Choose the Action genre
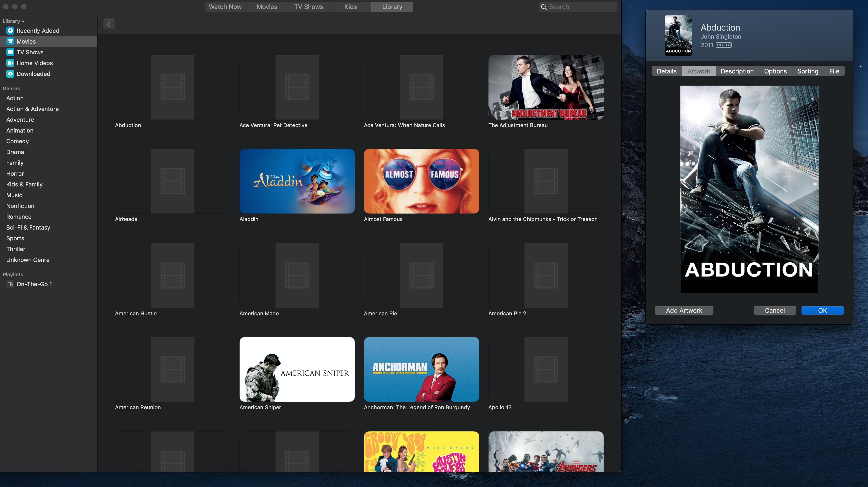Viewport: 868px width, 487px height. point(49,98)
